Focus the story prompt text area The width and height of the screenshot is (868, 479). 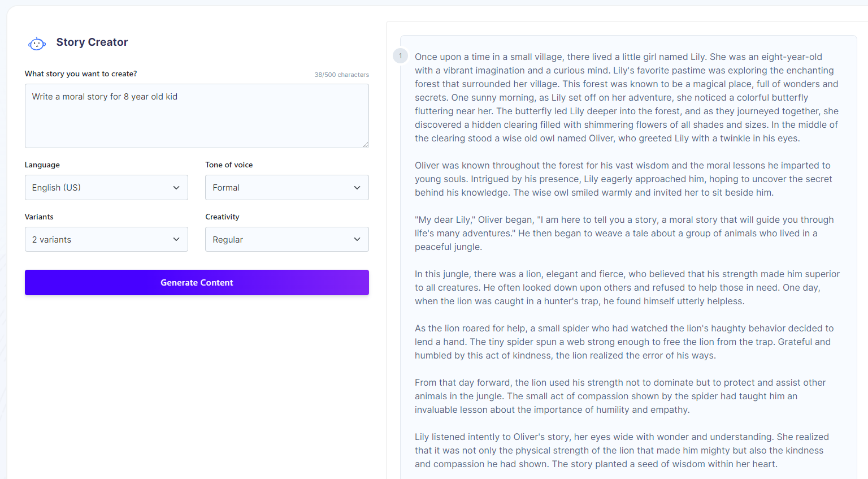(x=197, y=116)
